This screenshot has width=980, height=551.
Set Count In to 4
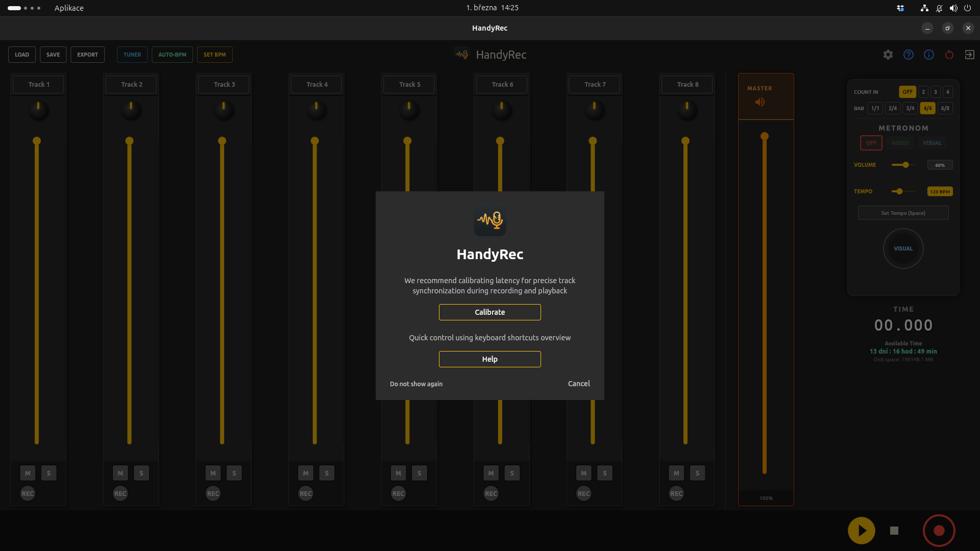tap(947, 92)
